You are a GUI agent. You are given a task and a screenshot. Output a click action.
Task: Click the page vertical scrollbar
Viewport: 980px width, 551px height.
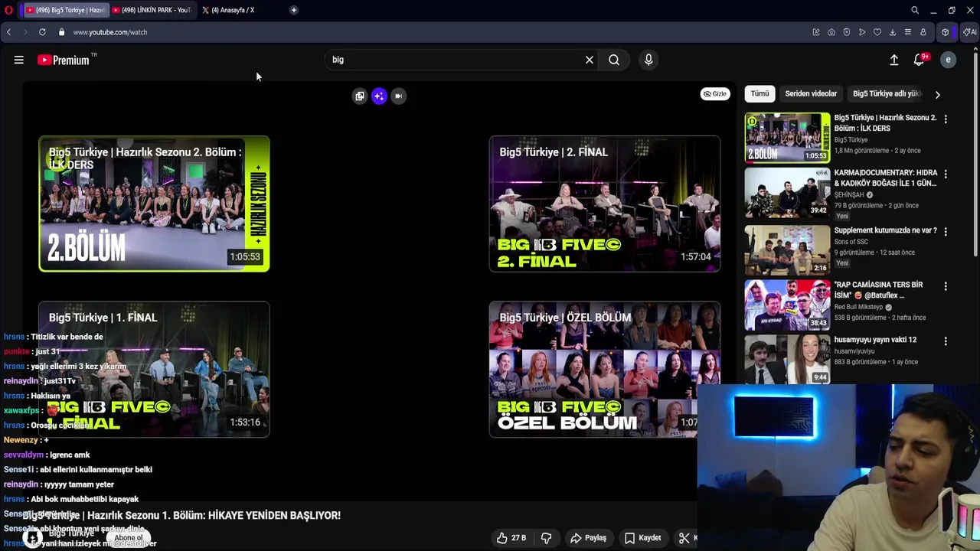click(975, 153)
